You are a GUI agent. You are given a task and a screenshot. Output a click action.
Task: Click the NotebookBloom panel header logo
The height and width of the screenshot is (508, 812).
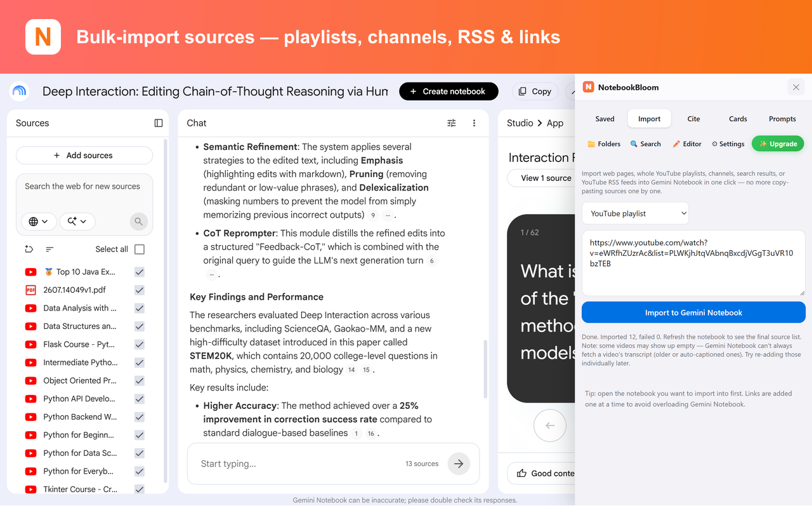coord(589,88)
